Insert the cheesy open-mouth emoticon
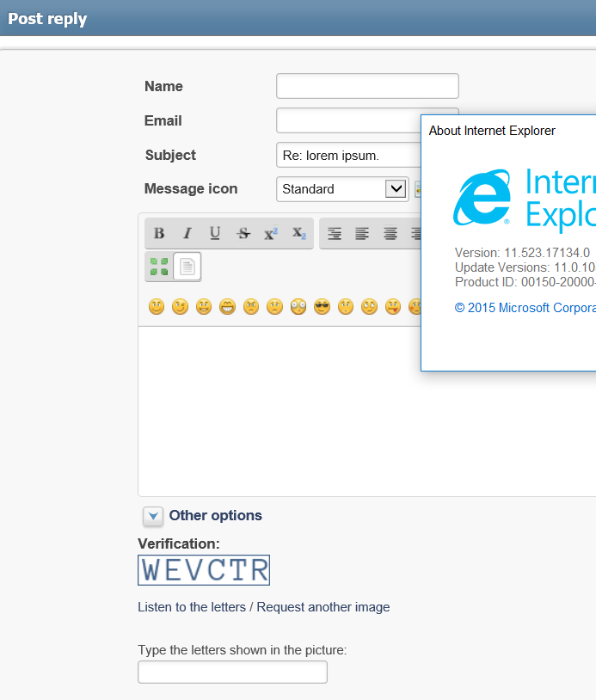This screenshot has width=596, height=700. coord(204,307)
